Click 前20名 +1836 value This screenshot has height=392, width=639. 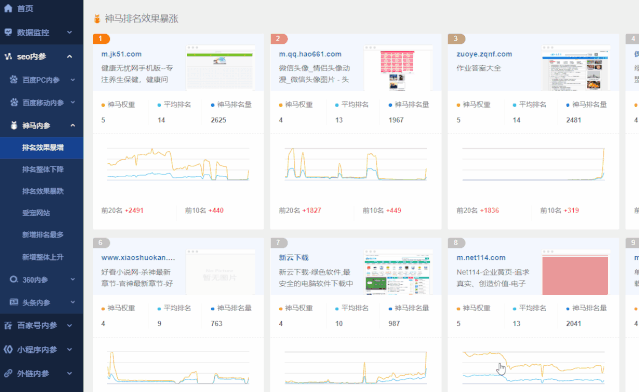click(x=489, y=210)
